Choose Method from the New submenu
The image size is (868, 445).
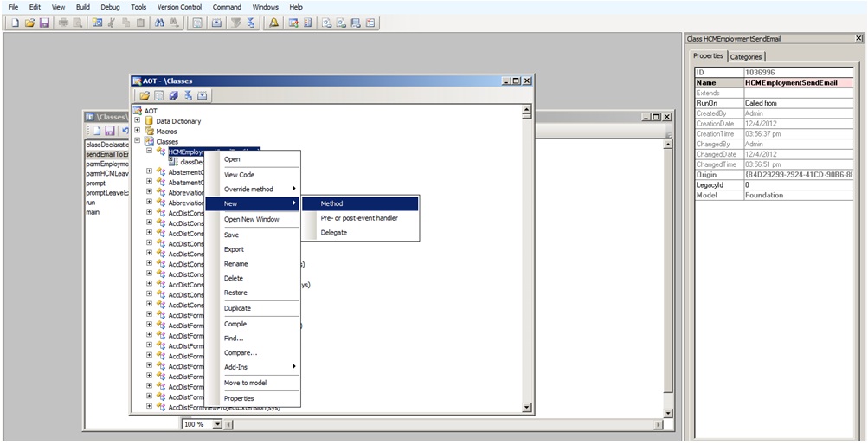tap(331, 203)
